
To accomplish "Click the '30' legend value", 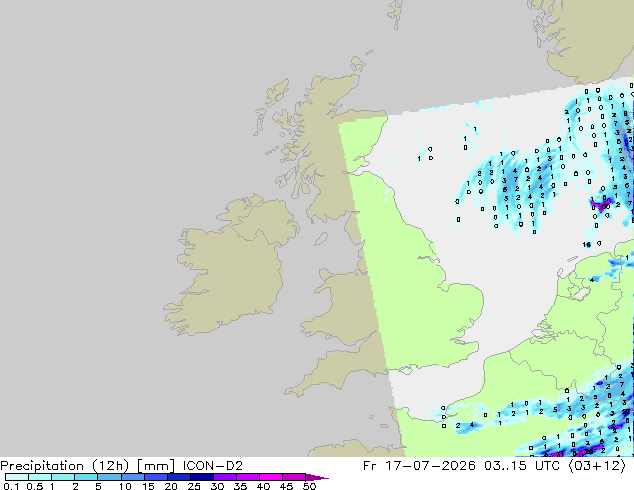I will tap(217, 486).
